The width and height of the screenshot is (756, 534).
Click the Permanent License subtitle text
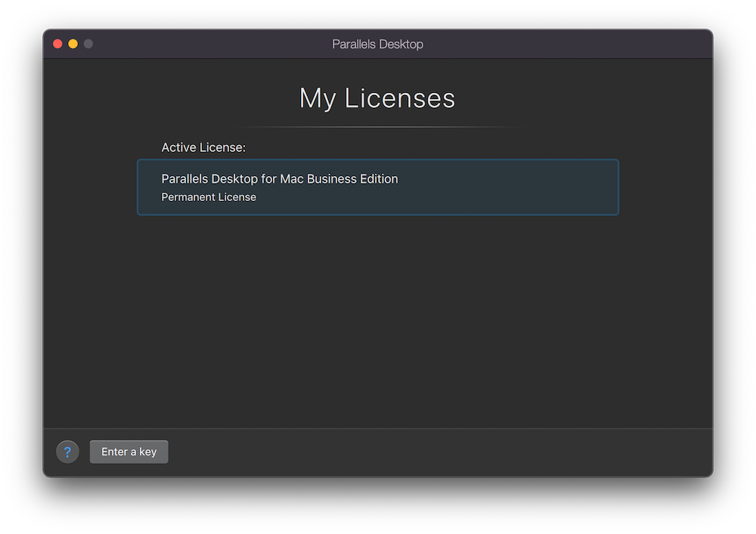pyautogui.click(x=209, y=197)
